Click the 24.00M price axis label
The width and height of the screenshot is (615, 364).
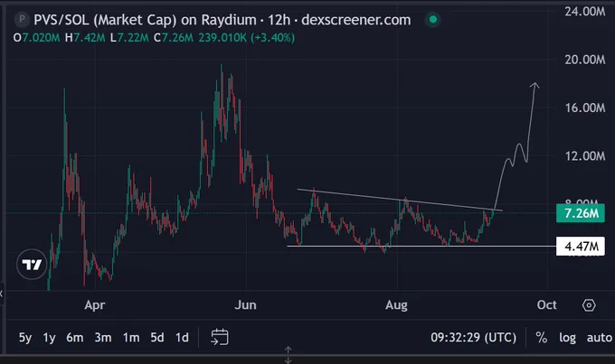pyautogui.click(x=585, y=12)
